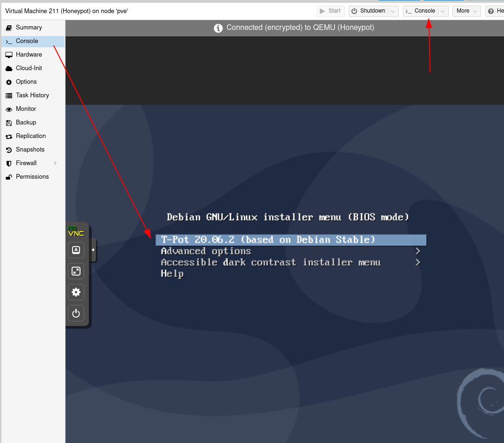The height and width of the screenshot is (443, 504).
Task: Click the noVNC logo handle
Action: (x=76, y=232)
